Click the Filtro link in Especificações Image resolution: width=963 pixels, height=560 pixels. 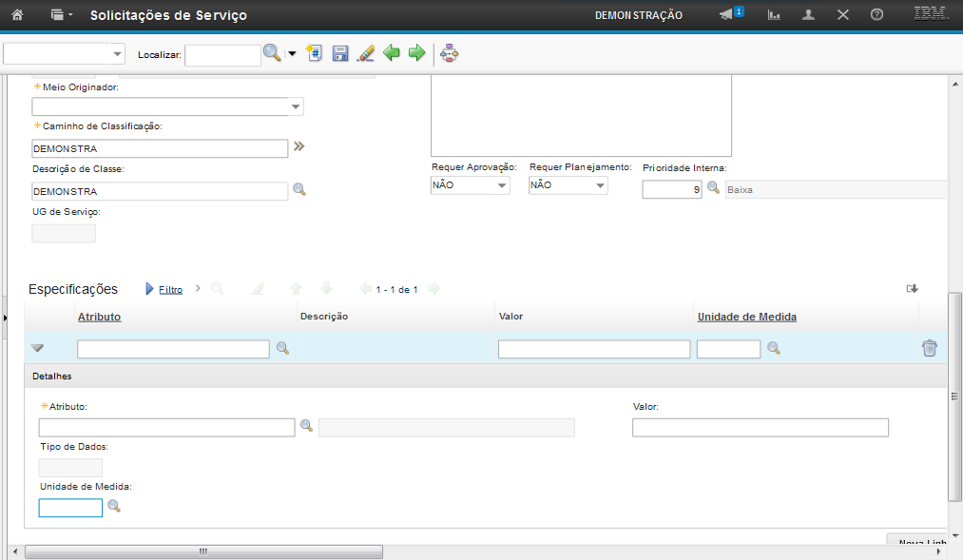[170, 289]
